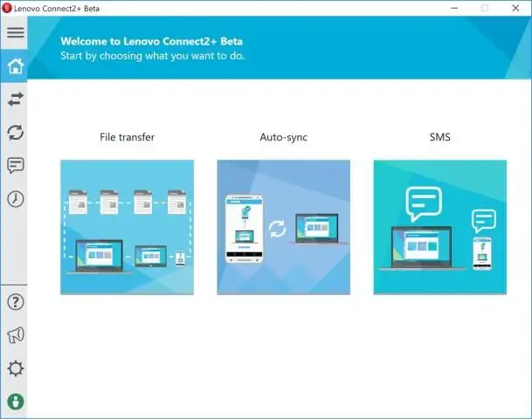Click the 'Start by choosing' subtitle text

153,56
